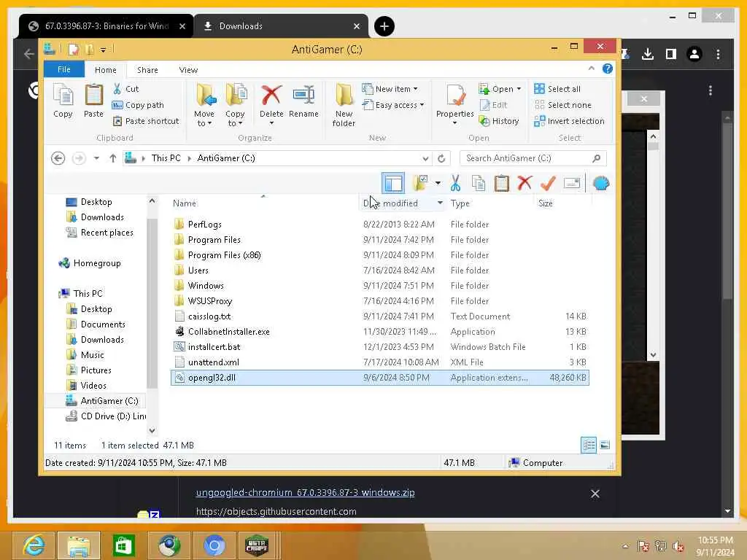The image size is (747, 560).
Task: Switch to the View ribbon tab
Action: pos(188,70)
